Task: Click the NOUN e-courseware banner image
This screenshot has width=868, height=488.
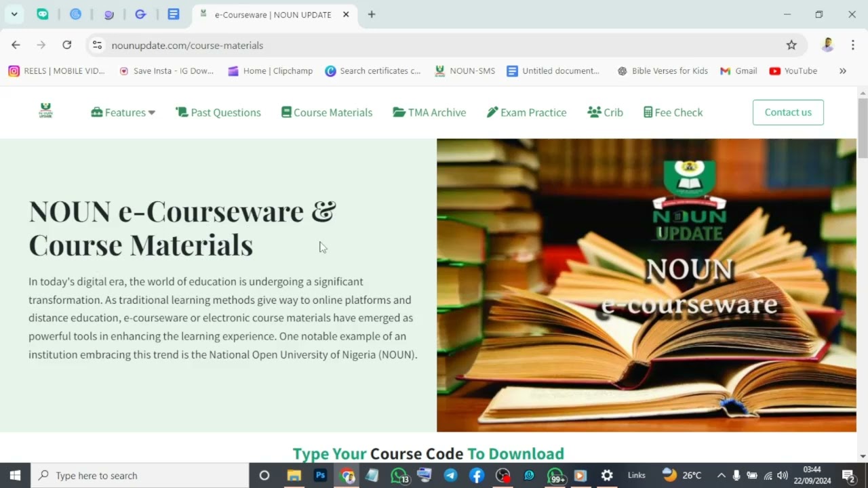Action: pyautogui.click(x=646, y=285)
